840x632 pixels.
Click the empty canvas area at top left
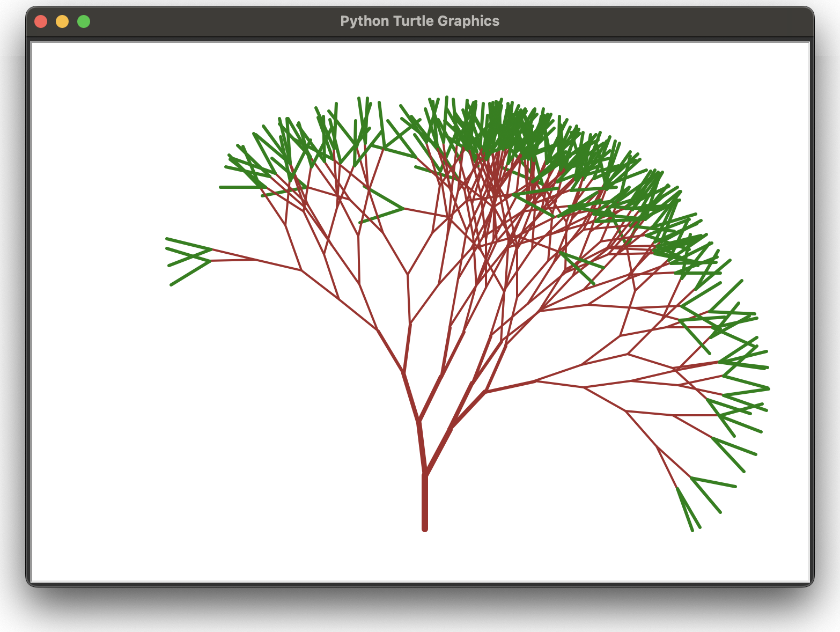click(x=107, y=80)
